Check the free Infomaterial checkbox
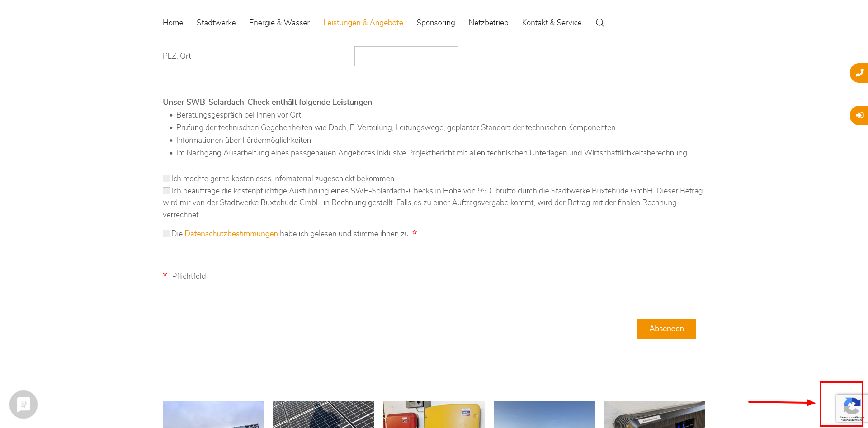 [166, 179]
